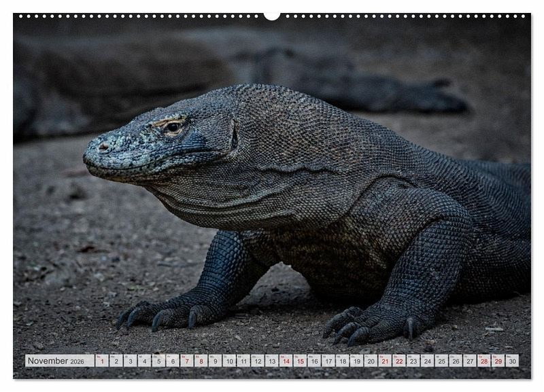544x392 pixels.
Task: Select red-marked day 29 in the calendar
Action: coord(498,361)
